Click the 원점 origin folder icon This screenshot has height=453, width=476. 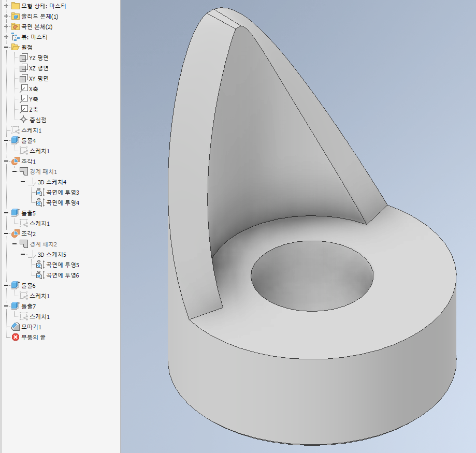[16, 47]
